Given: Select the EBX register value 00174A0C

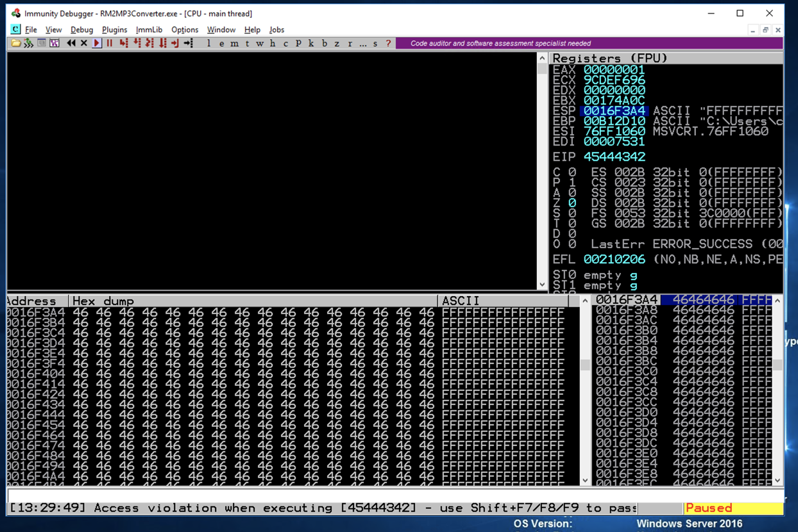Looking at the screenshot, I should [x=615, y=100].
